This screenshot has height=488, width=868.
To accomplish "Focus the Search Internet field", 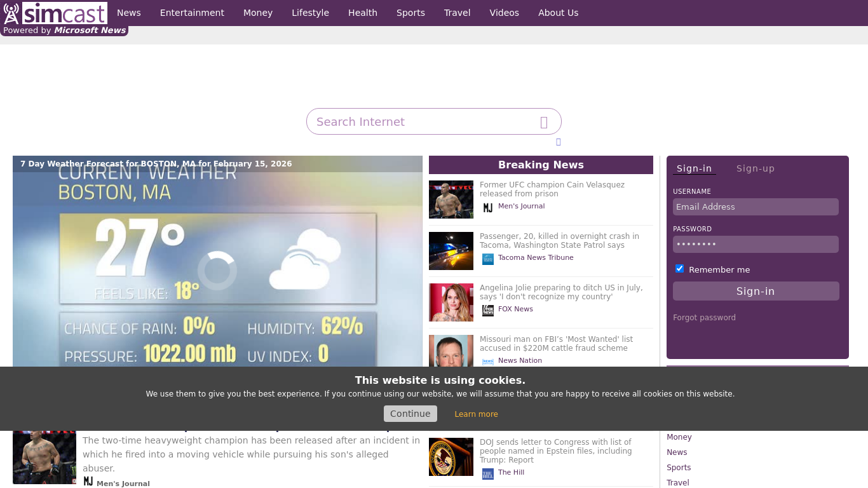I will (x=423, y=122).
